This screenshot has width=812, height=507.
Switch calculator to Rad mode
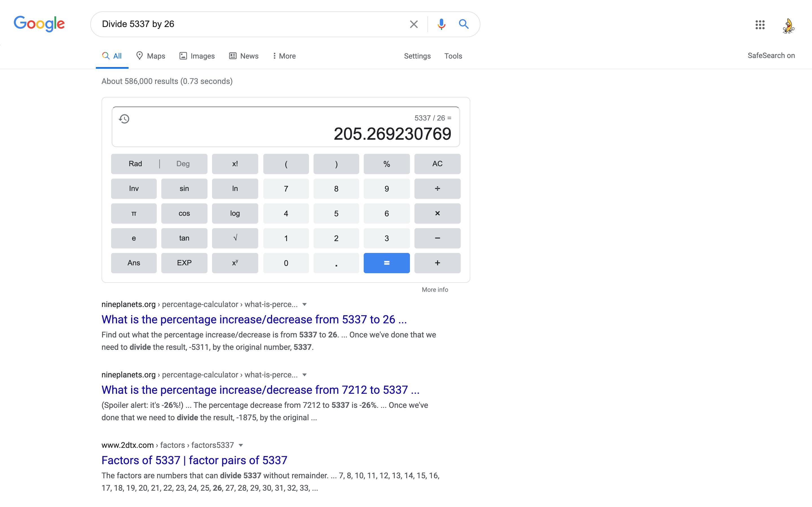135,164
